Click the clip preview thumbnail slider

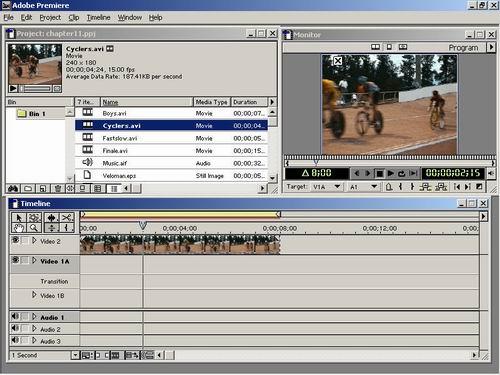coord(36,89)
